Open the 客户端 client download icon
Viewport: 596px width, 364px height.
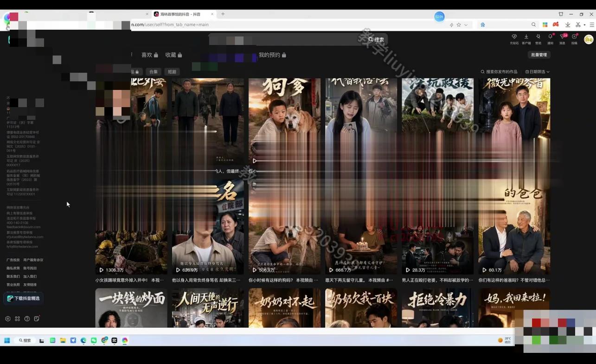pos(526,37)
